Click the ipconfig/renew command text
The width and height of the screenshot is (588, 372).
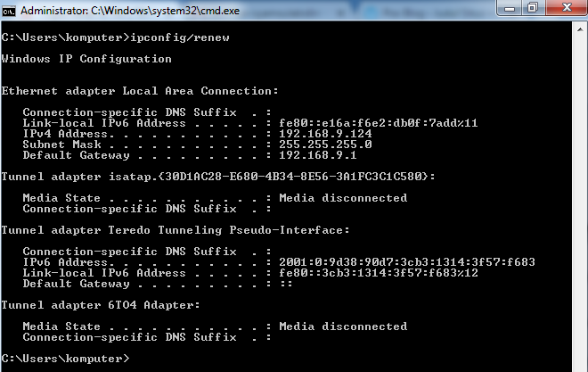pos(180,37)
